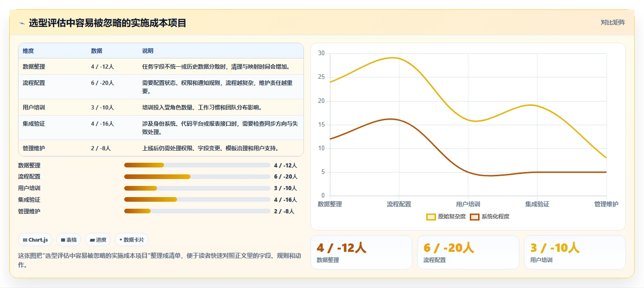
Task: Click the 管理维护 progress bar
Action: point(197,211)
